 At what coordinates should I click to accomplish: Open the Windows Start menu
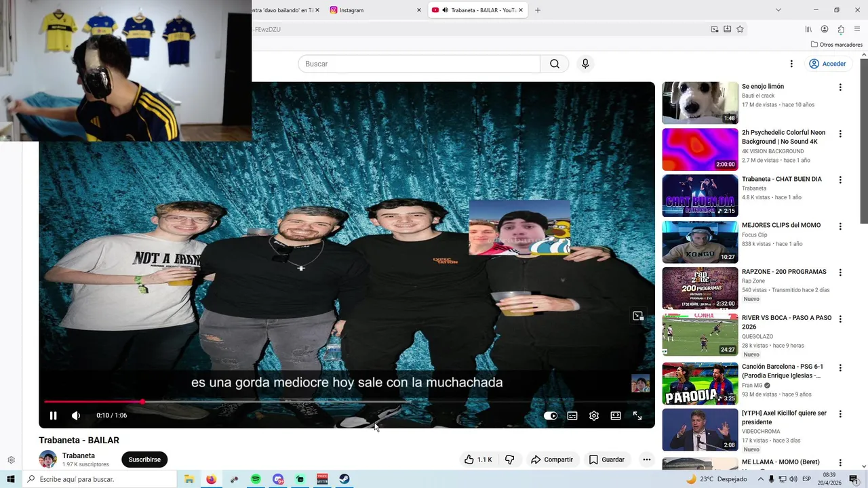point(10,479)
